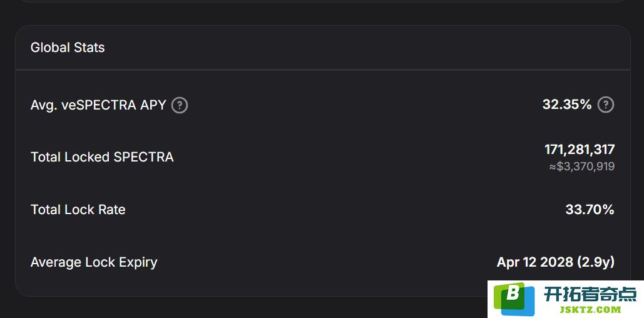Select the 171,281,317 locked amount
Viewport: 644px width, 318px height.
tap(580, 149)
